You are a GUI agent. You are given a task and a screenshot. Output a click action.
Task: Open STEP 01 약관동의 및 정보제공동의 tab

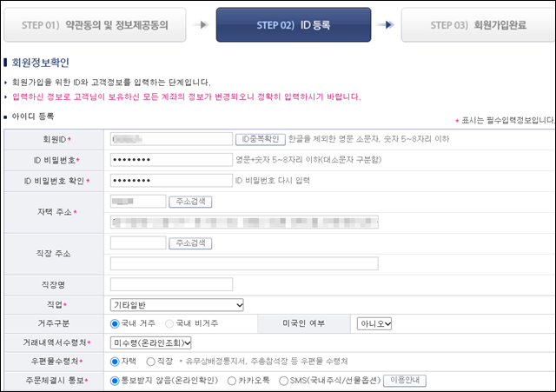[95, 25]
